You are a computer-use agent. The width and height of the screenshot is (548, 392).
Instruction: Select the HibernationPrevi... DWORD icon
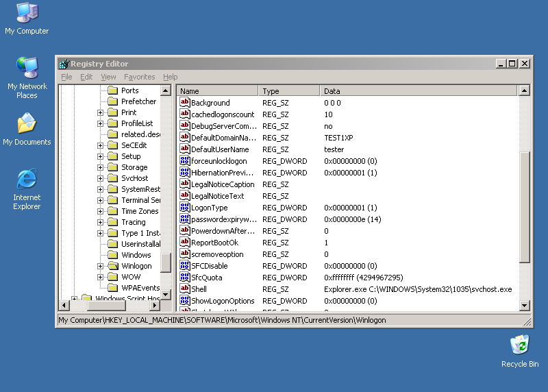pyautogui.click(x=184, y=172)
